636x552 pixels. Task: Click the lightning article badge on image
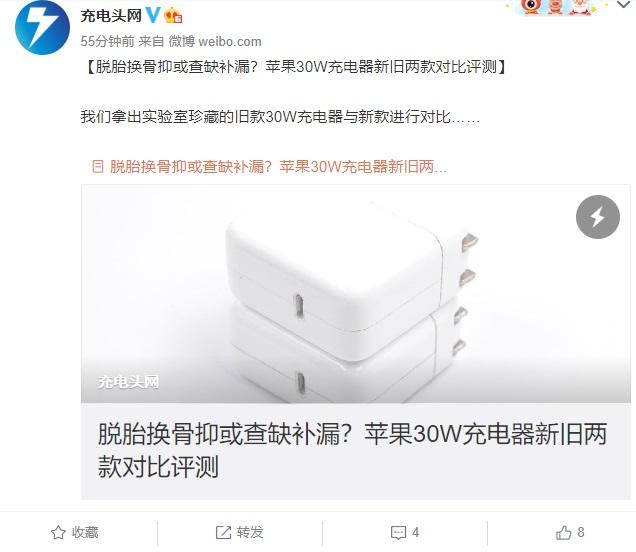(x=597, y=217)
